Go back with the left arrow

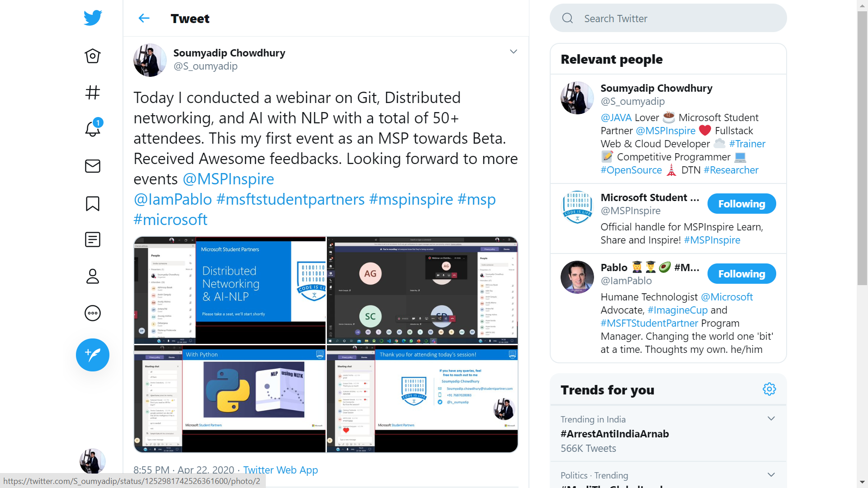pyautogui.click(x=144, y=19)
